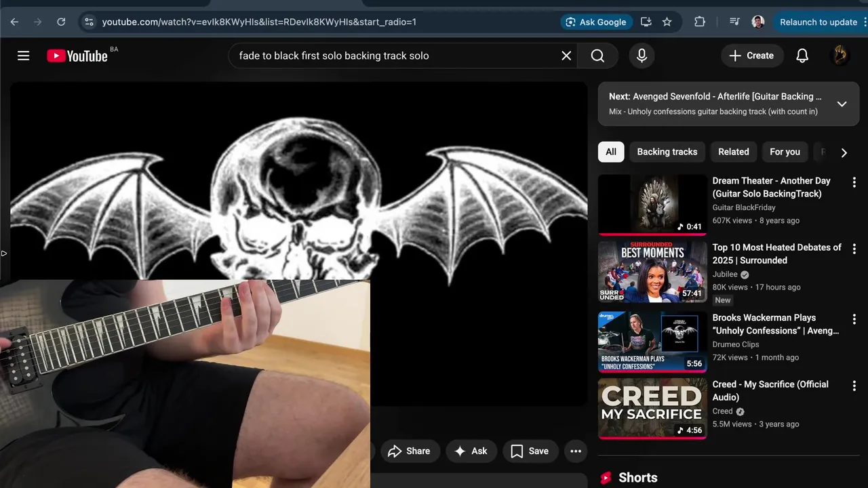Viewport: 868px width, 488px height.
Task: Open options for the Jubilee video
Action: click(854, 248)
